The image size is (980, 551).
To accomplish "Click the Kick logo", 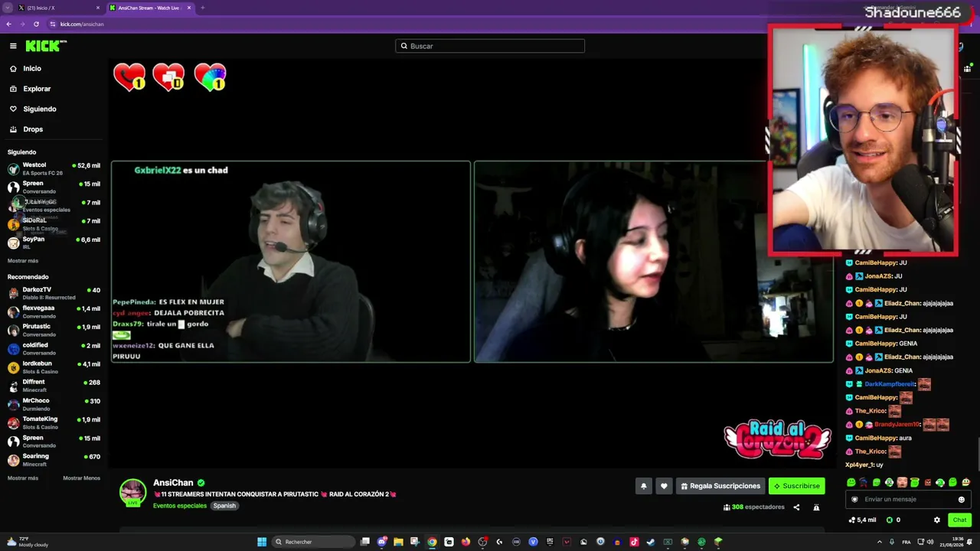I will (46, 46).
